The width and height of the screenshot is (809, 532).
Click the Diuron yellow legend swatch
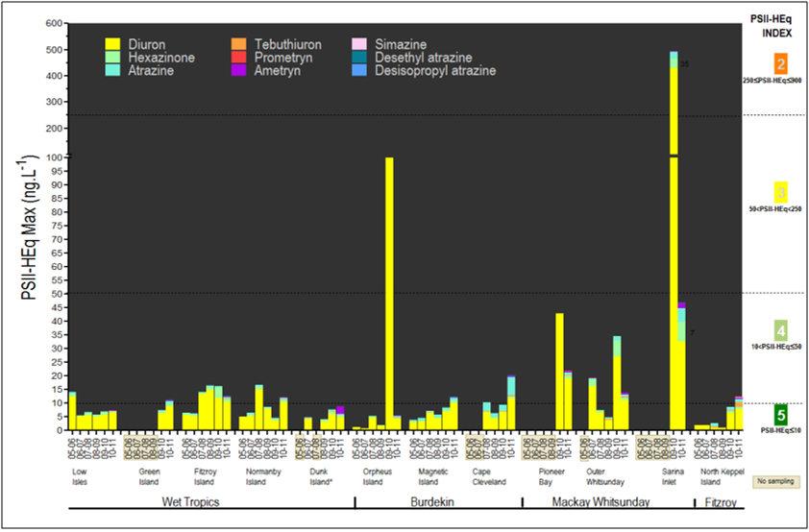112,44
